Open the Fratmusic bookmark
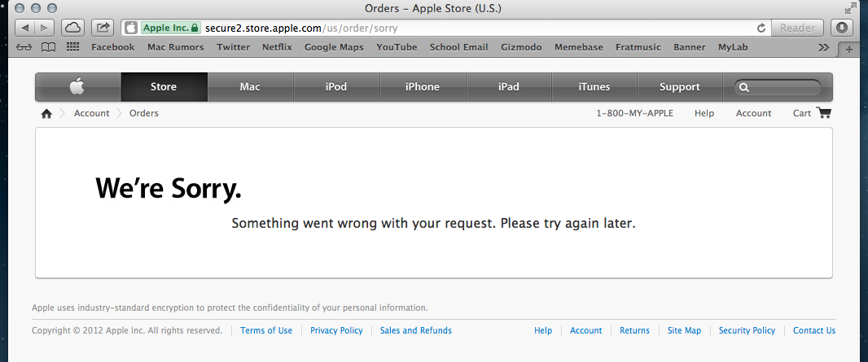 coord(638,47)
